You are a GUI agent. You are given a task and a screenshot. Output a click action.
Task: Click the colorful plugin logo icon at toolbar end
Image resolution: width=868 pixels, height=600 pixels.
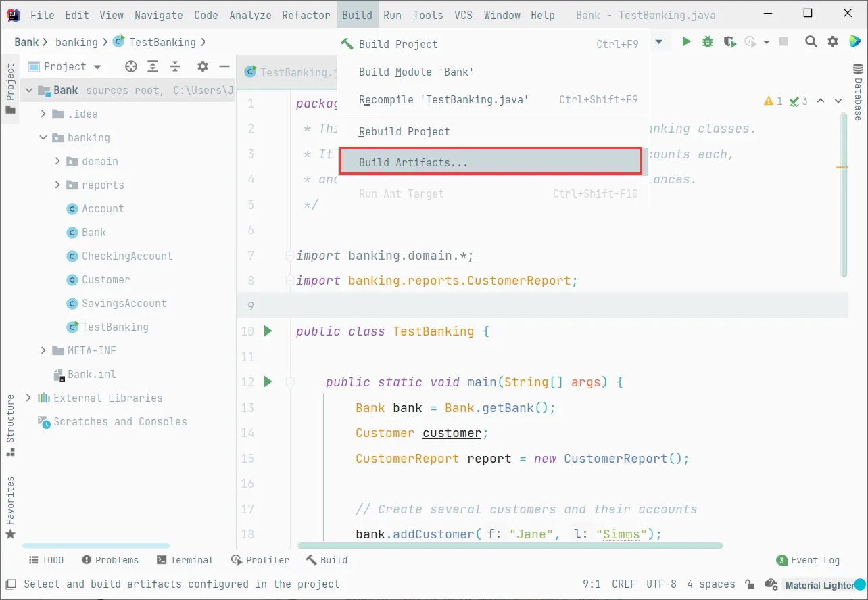click(854, 42)
